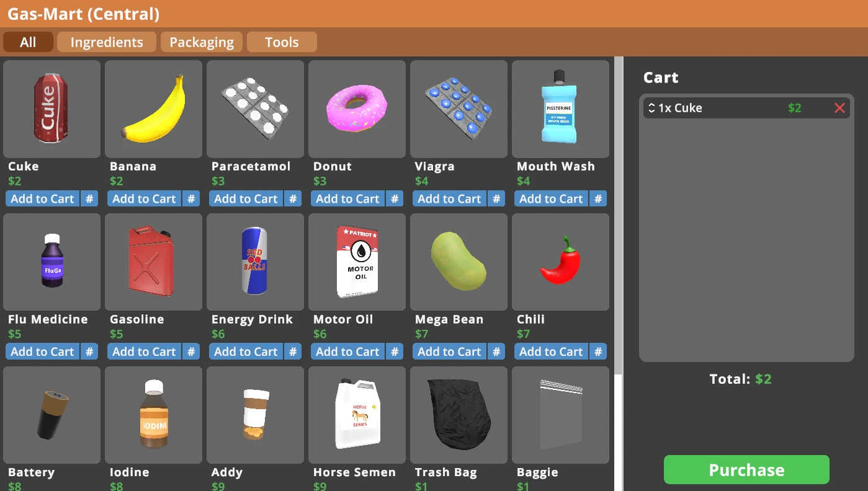This screenshot has width=868, height=491.
Task: Open the Tools category tab
Action: point(282,42)
